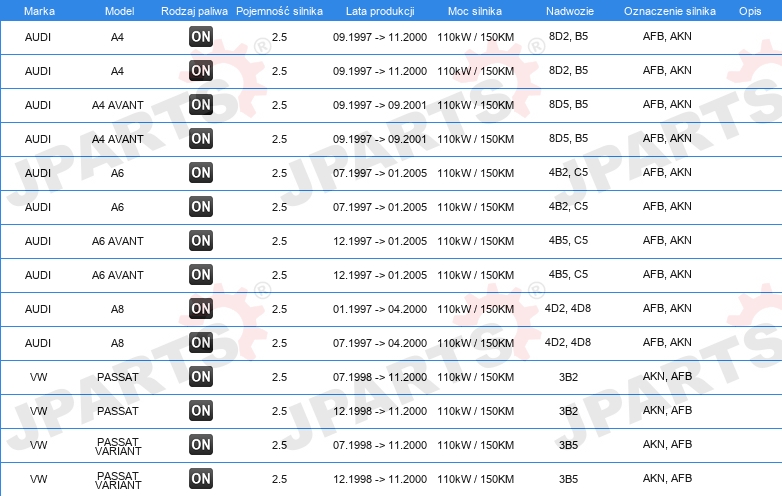The height and width of the screenshot is (496, 782).
Task: Click the Marka column header
Action: click(x=39, y=11)
